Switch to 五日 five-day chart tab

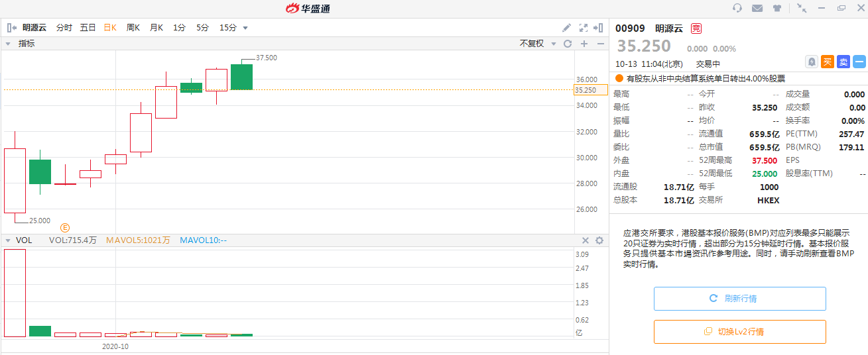[x=88, y=28]
